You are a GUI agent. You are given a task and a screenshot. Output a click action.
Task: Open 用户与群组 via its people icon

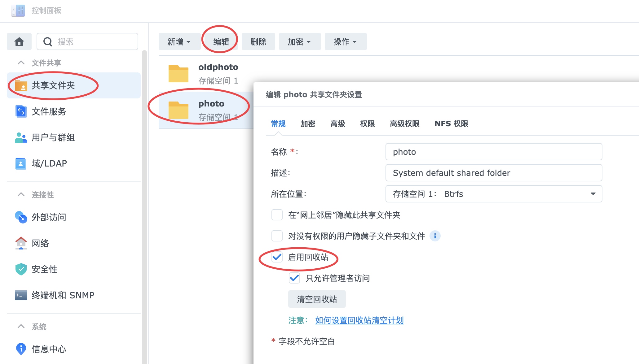[21, 137]
